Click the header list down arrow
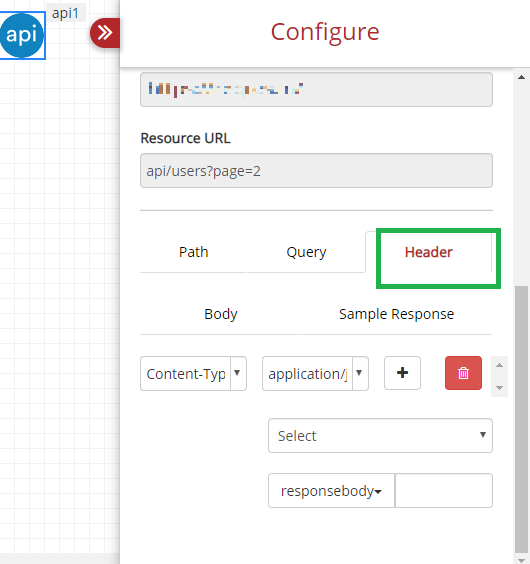Screen dimensions: 530x564 [499, 388]
